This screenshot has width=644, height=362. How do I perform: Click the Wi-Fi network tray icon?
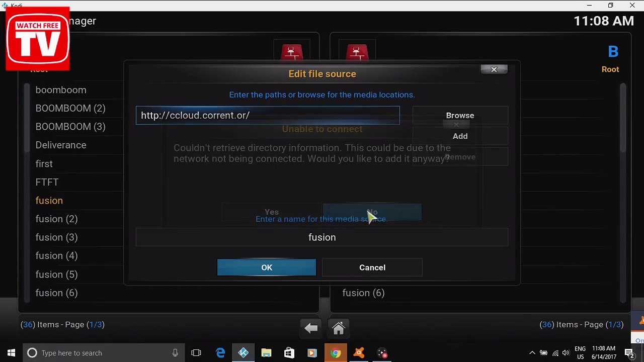[555, 353]
